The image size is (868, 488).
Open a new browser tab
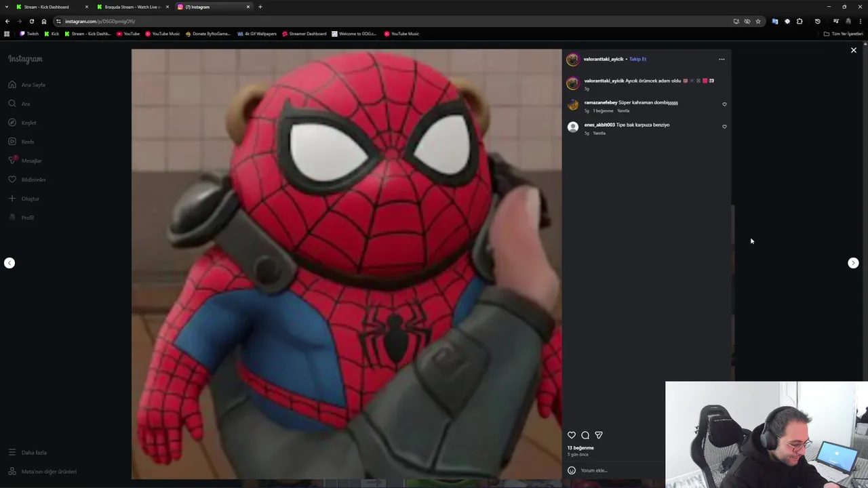(x=260, y=7)
